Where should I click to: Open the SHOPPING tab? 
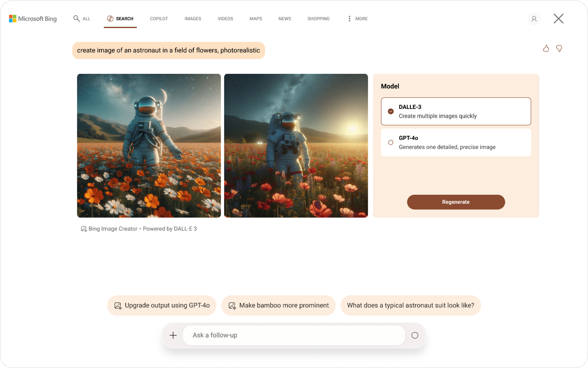318,19
